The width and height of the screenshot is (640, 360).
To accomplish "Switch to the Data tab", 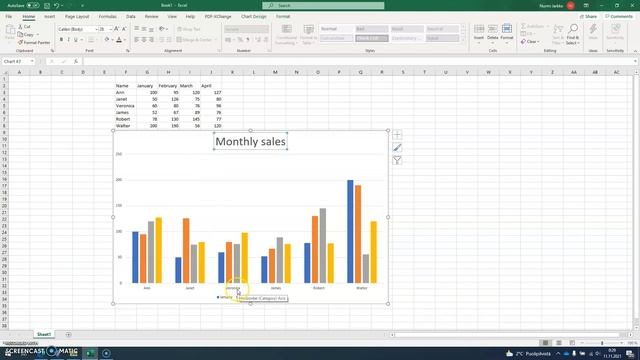I will (131, 17).
